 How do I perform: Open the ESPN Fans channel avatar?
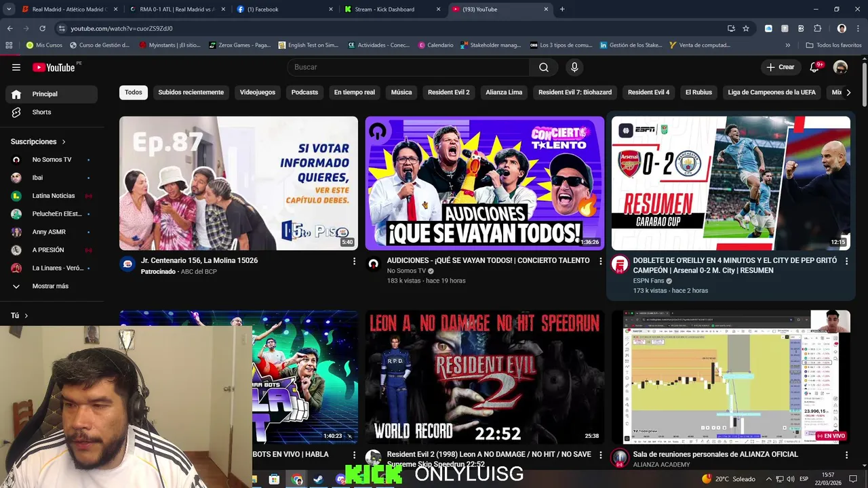[620, 264]
